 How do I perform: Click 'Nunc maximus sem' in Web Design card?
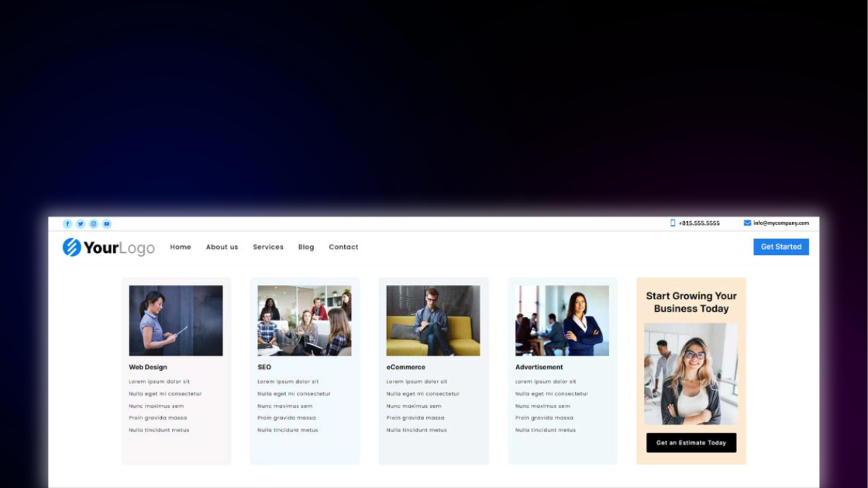coord(156,406)
